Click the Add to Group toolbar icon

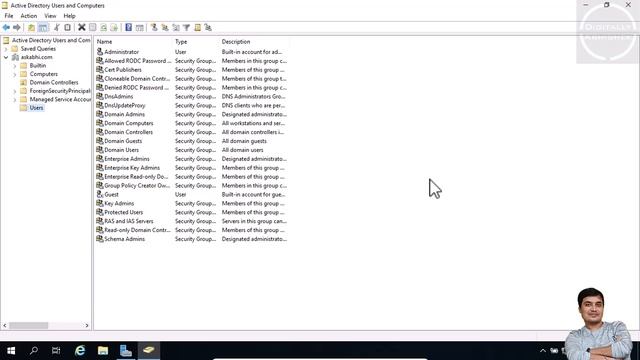[x=208, y=27]
